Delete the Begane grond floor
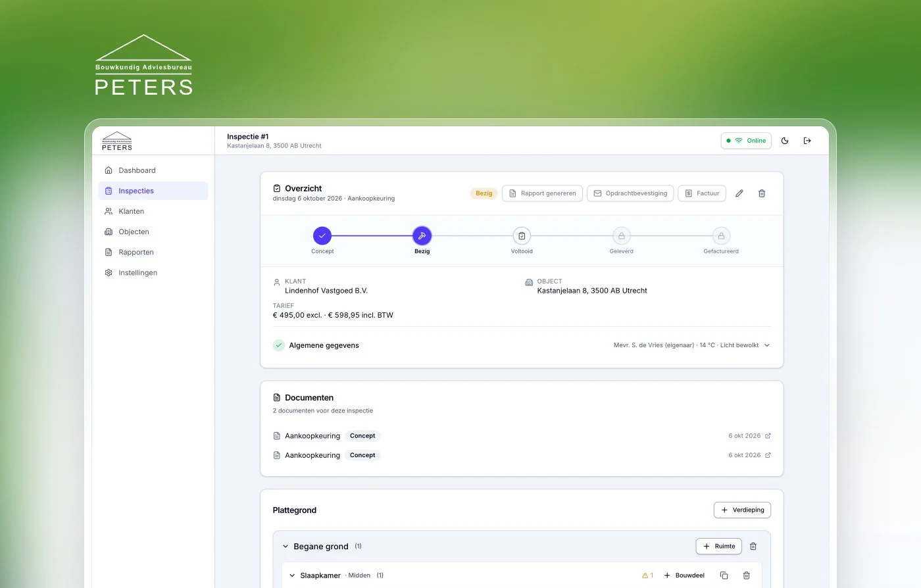This screenshot has height=588, width=921. pyautogui.click(x=753, y=547)
